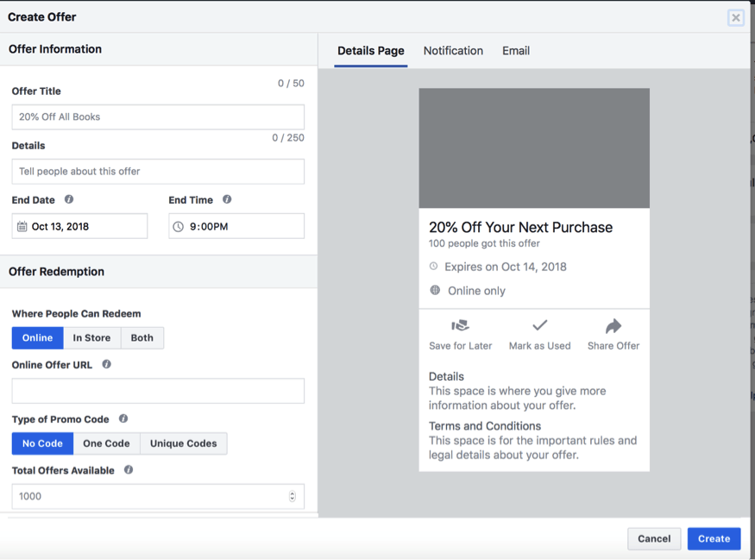Click the Online Offer URL info icon

tap(106, 364)
